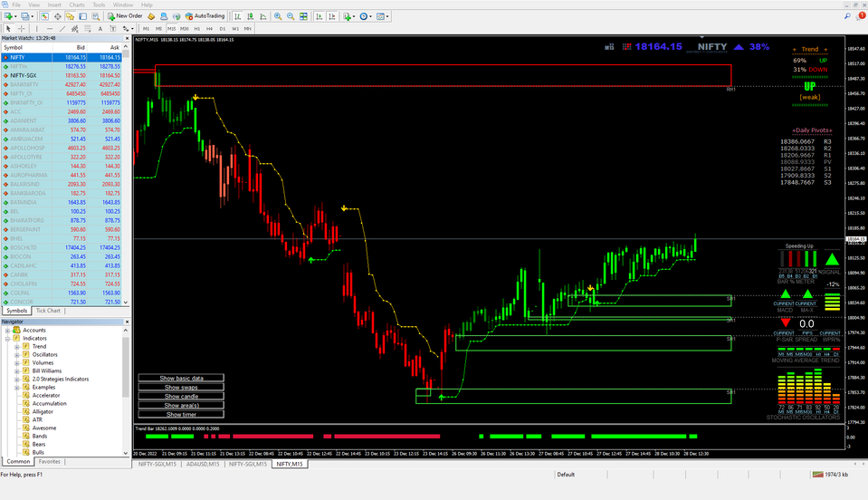Switch to the ADAUSD,M15 chart tab

click(203, 464)
